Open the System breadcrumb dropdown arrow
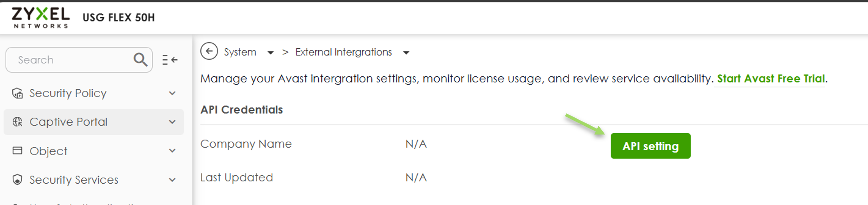Screen dimensions: 868x205 point(270,53)
